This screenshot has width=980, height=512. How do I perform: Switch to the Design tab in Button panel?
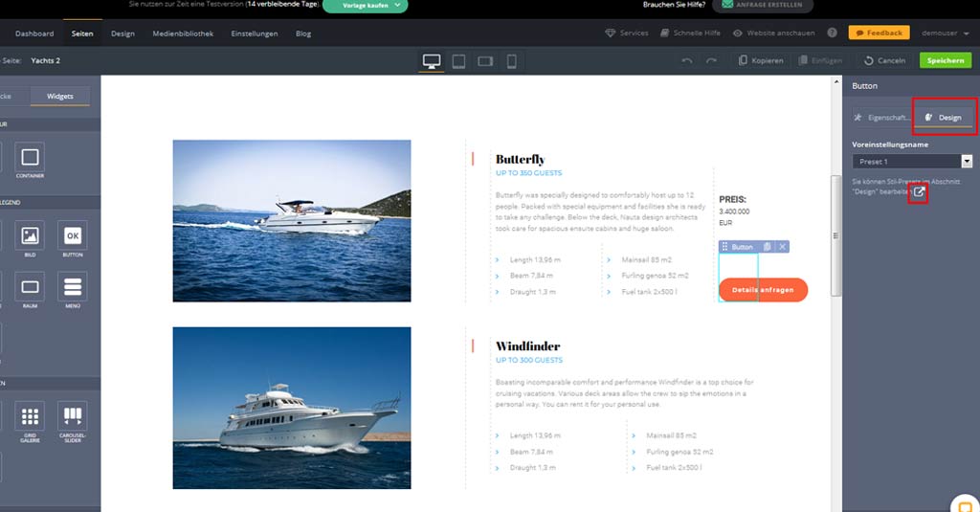[944, 118]
